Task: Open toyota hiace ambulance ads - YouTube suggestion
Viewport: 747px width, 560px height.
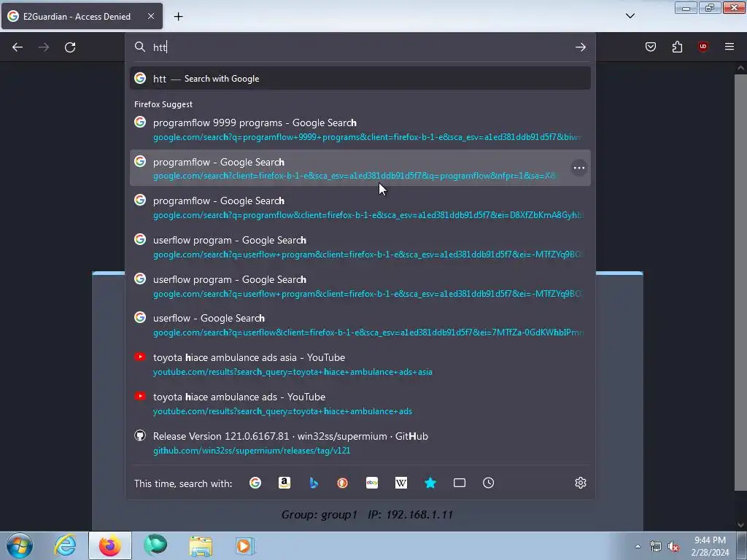Action: coord(360,403)
